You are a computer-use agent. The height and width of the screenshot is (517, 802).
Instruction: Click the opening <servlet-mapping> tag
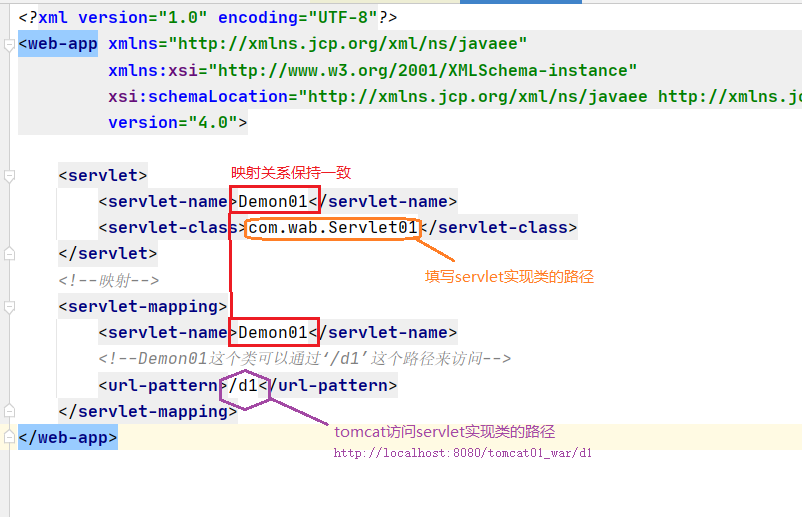(143, 306)
